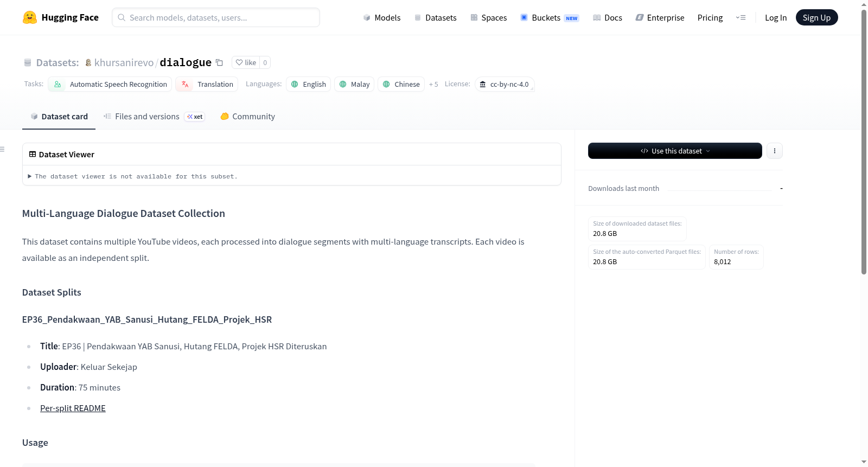Screen dimensions: 868x467
Task: Focus the search models input field
Action: click(216, 17)
